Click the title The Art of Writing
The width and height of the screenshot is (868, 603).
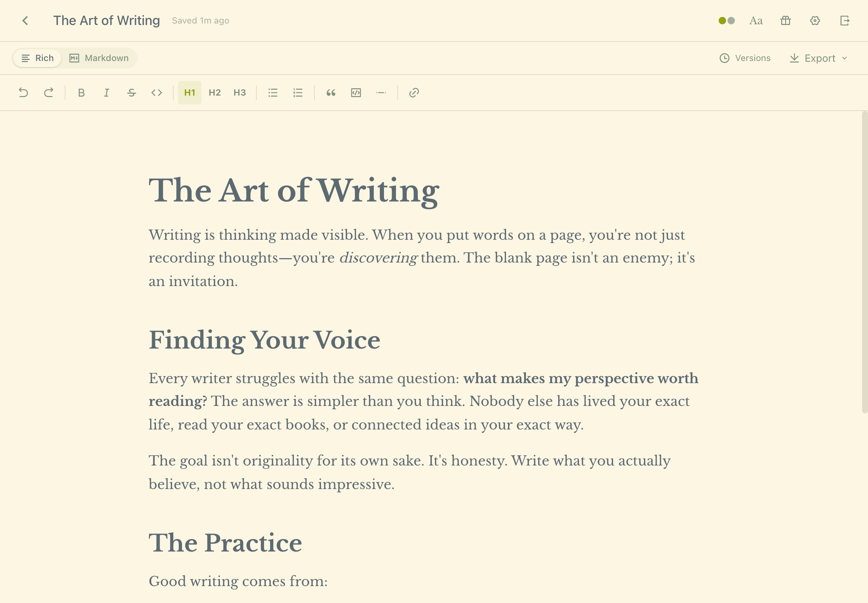pos(107,20)
